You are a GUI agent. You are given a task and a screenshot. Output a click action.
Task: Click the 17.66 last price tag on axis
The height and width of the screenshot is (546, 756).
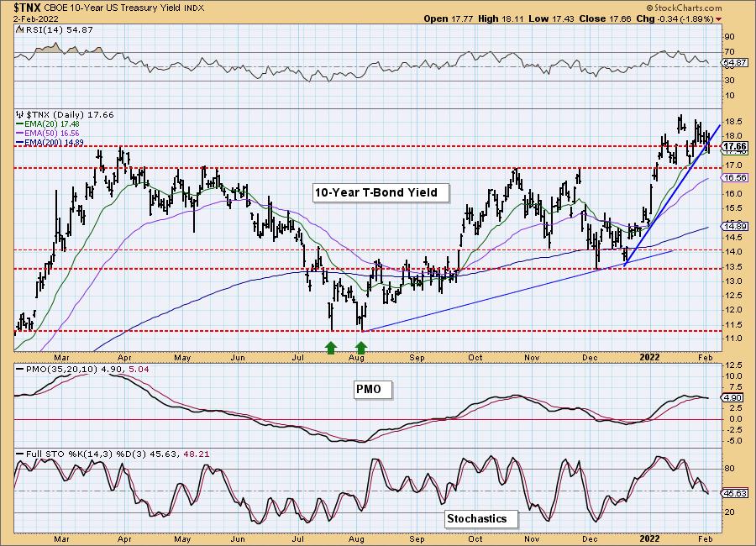[736, 147]
